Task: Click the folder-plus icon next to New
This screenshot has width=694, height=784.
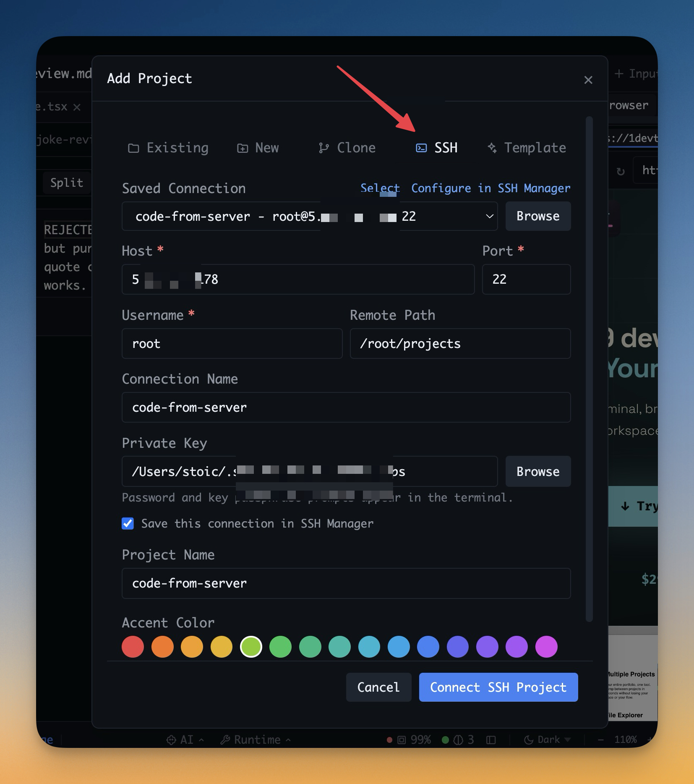Action: click(x=243, y=148)
